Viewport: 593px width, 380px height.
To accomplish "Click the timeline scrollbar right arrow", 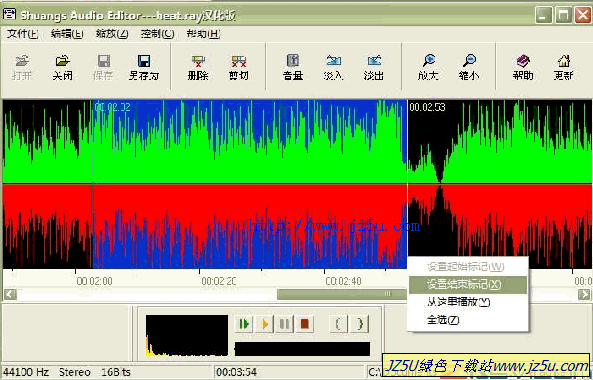I will 584,294.
